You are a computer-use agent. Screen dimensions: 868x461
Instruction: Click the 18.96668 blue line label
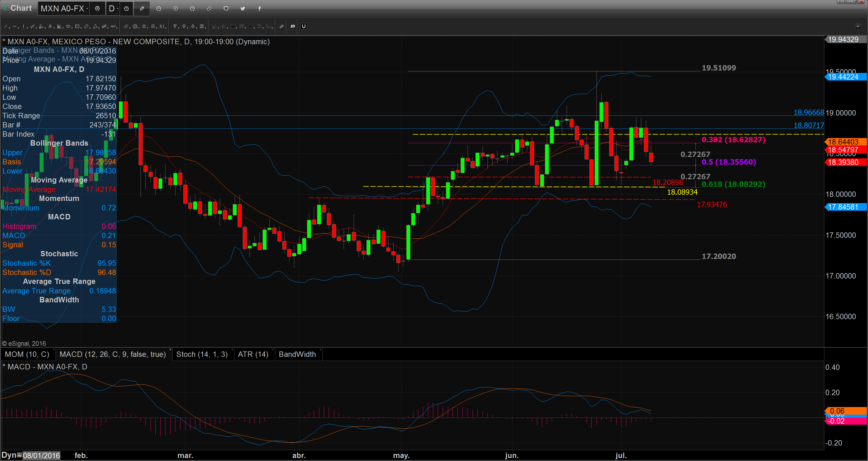pyautogui.click(x=809, y=113)
